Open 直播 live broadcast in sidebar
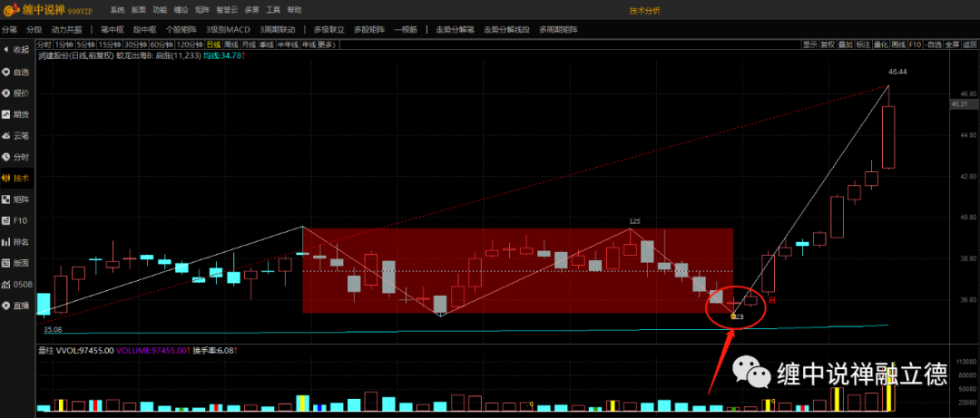Viewport: 980px width, 418px height. [17, 306]
